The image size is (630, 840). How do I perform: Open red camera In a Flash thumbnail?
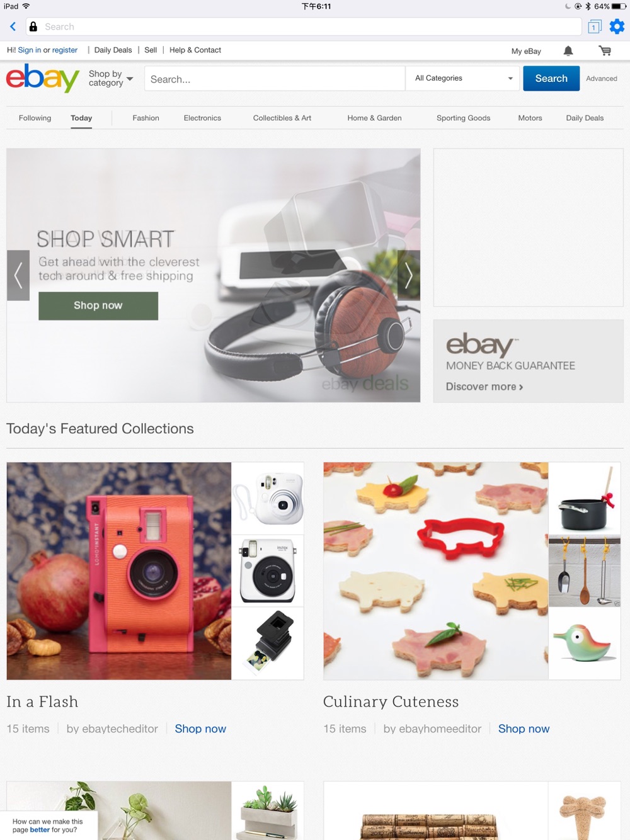click(x=119, y=571)
